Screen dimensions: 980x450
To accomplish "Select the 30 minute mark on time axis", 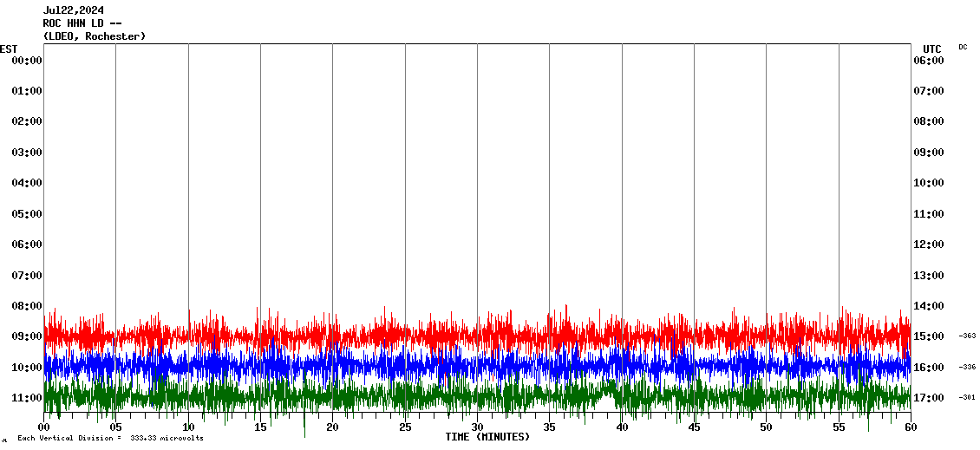I will [477, 427].
